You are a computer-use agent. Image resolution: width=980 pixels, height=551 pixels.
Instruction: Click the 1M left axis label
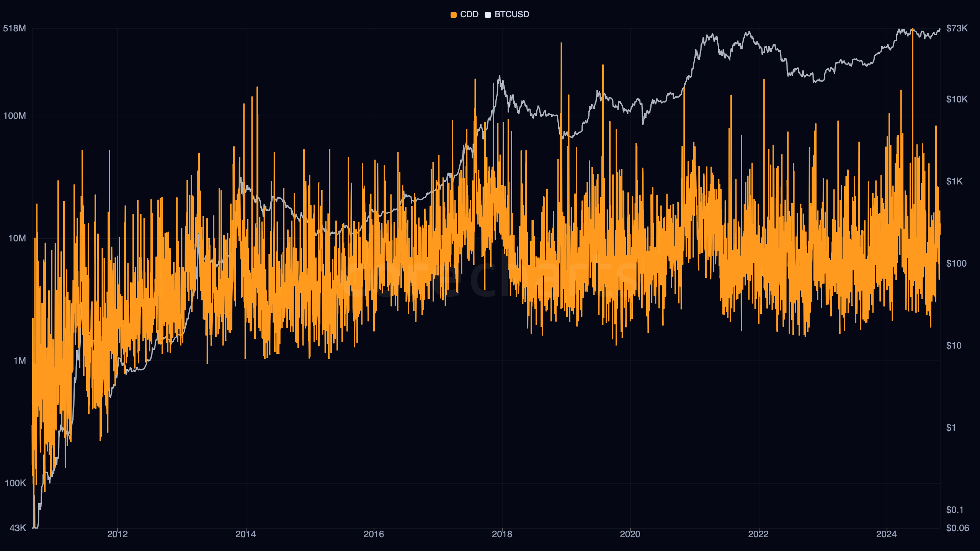[x=20, y=361]
